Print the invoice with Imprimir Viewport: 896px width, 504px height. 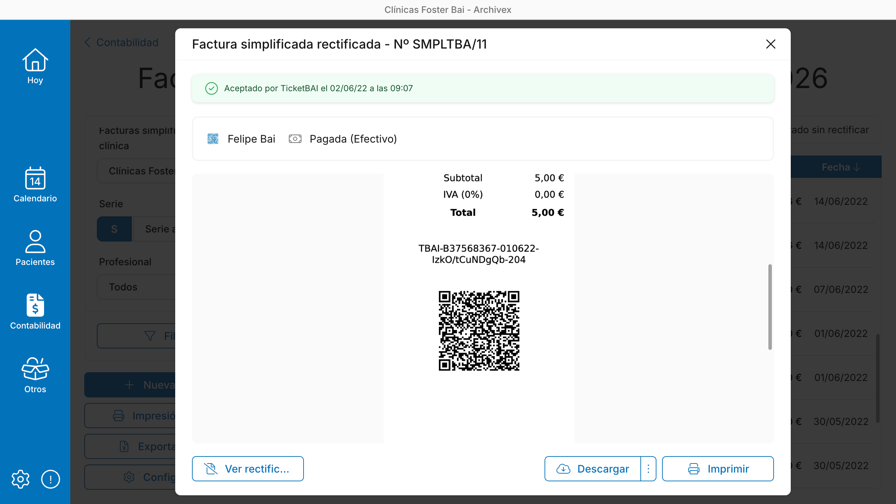[718, 469]
